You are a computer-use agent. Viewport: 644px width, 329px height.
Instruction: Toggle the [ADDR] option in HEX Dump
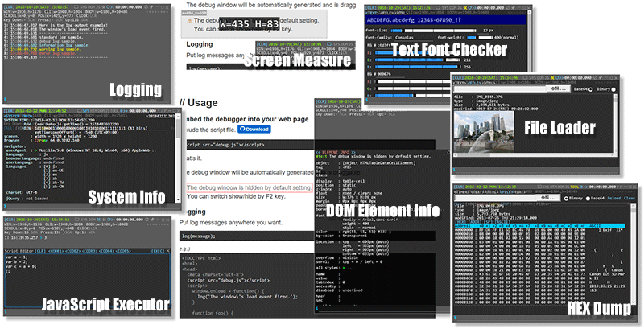click(475, 222)
